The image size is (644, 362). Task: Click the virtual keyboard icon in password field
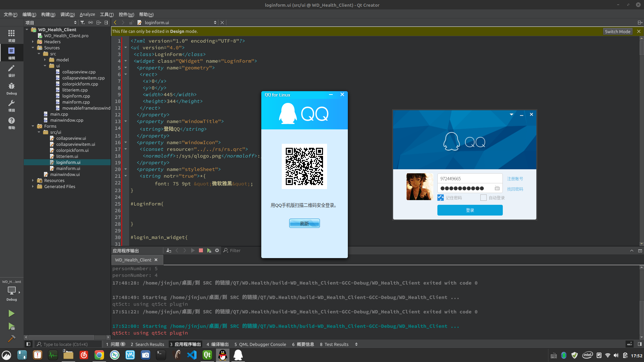click(x=497, y=188)
